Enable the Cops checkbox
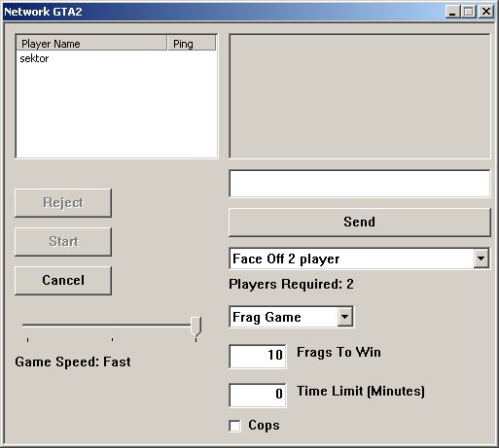The image size is (499, 448). tap(234, 426)
